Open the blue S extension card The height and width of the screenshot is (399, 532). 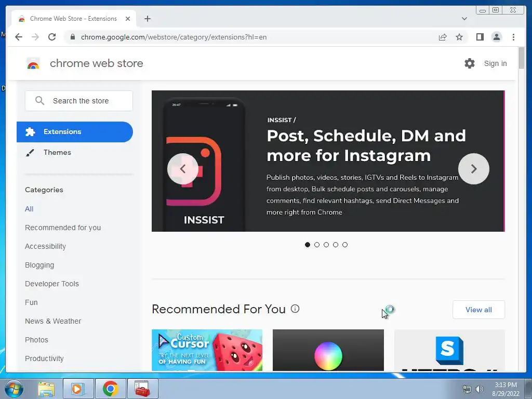pyautogui.click(x=449, y=350)
